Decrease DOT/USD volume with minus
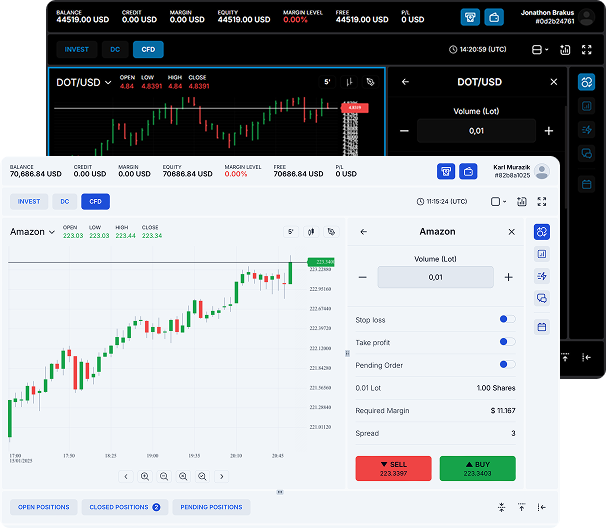Viewport: 606px width, 528px height. 404,131
